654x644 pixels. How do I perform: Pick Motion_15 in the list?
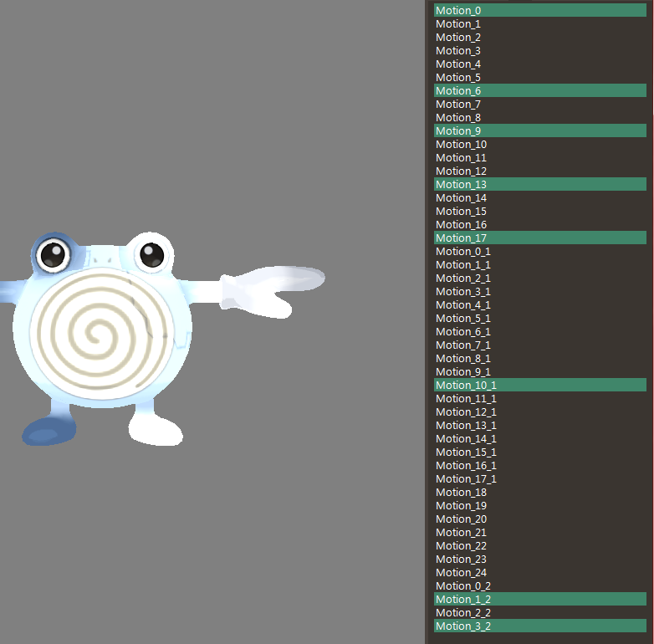[x=539, y=211]
